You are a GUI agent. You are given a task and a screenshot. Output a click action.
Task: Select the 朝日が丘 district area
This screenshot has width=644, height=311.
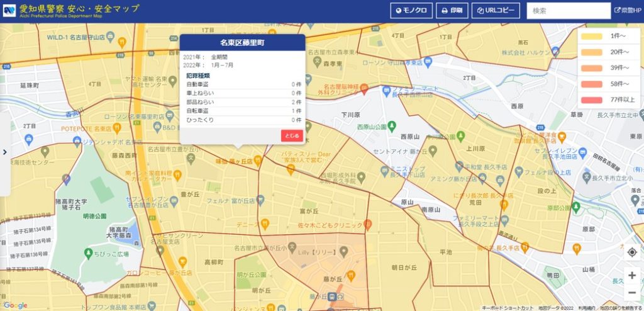(x=404, y=268)
